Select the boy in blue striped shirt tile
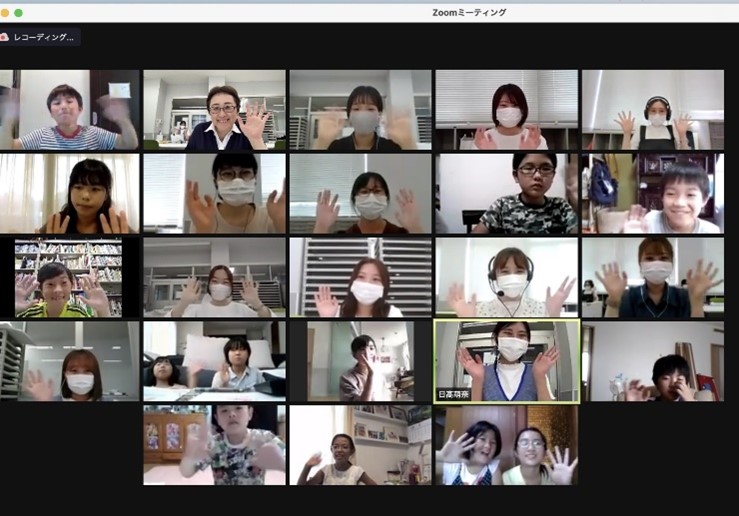 [x=69, y=109]
